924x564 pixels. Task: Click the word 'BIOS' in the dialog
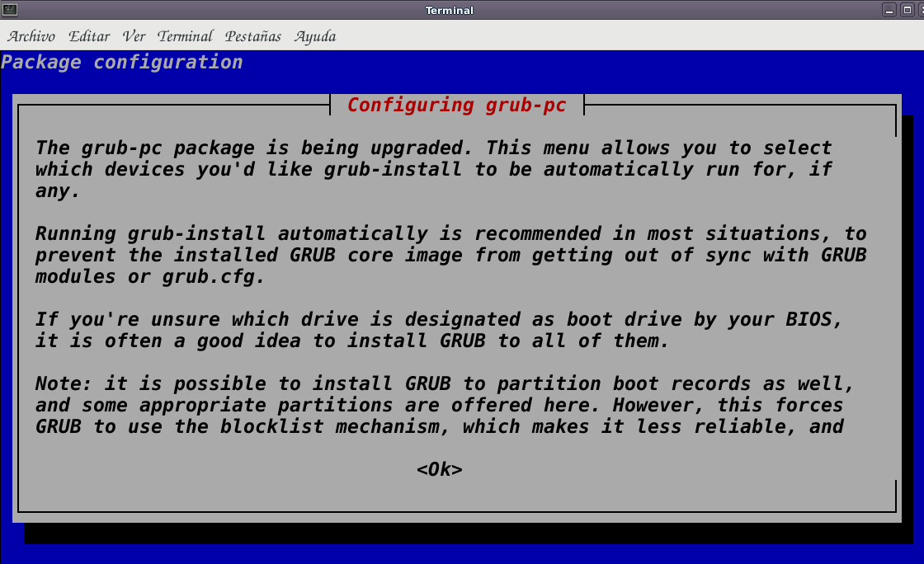808,319
